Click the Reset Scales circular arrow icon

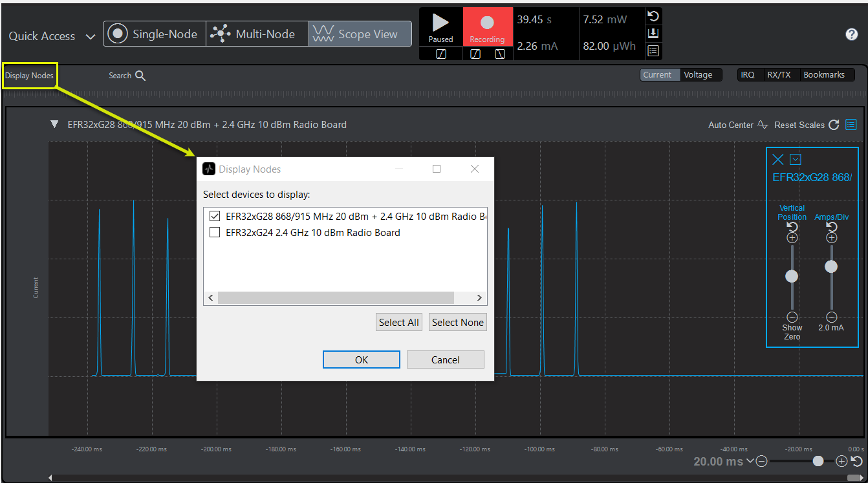click(833, 125)
